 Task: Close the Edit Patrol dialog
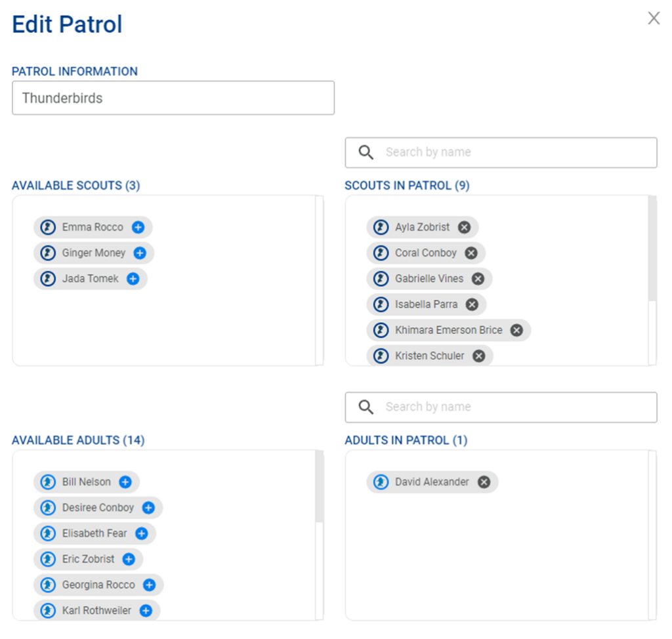[x=654, y=18]
